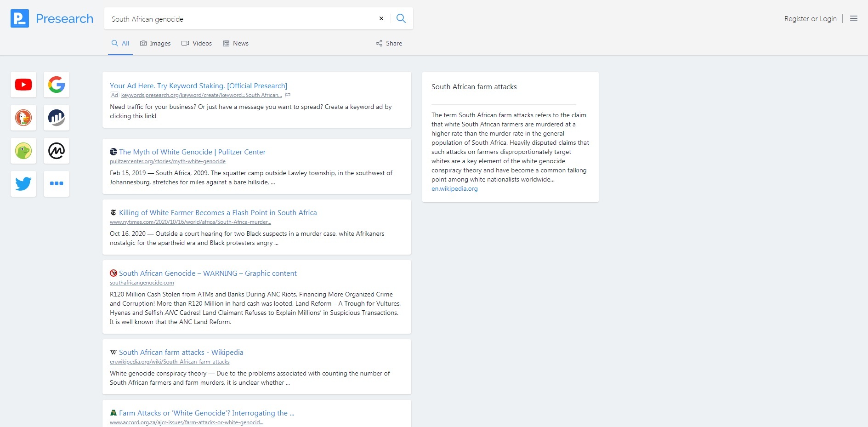The image size is (868, 427).
Task: Switch to the Images tab
Action: [x=155, y=43]
